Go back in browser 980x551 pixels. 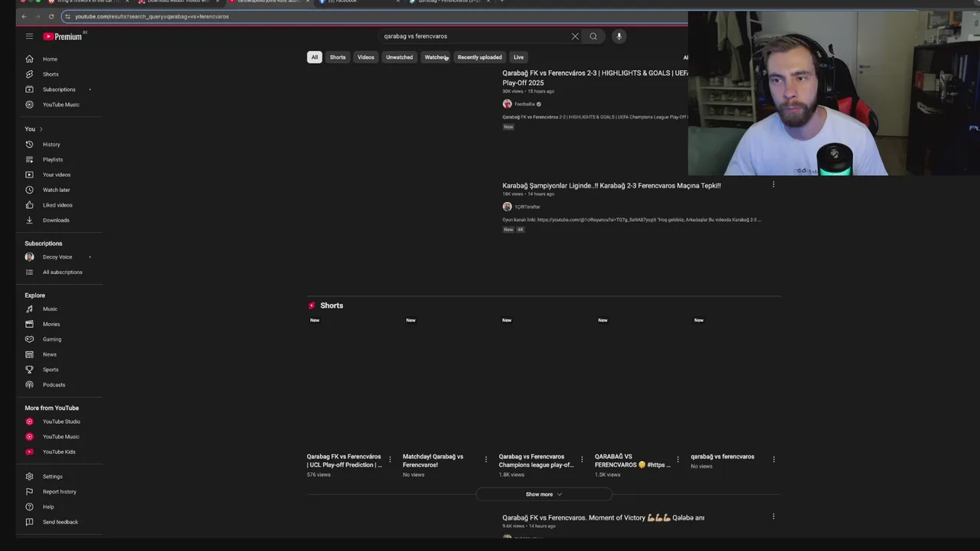24,16
